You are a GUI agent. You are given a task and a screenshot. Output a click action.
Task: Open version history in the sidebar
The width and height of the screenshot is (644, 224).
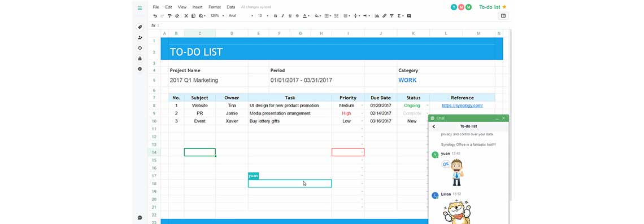tap(140, 48)
